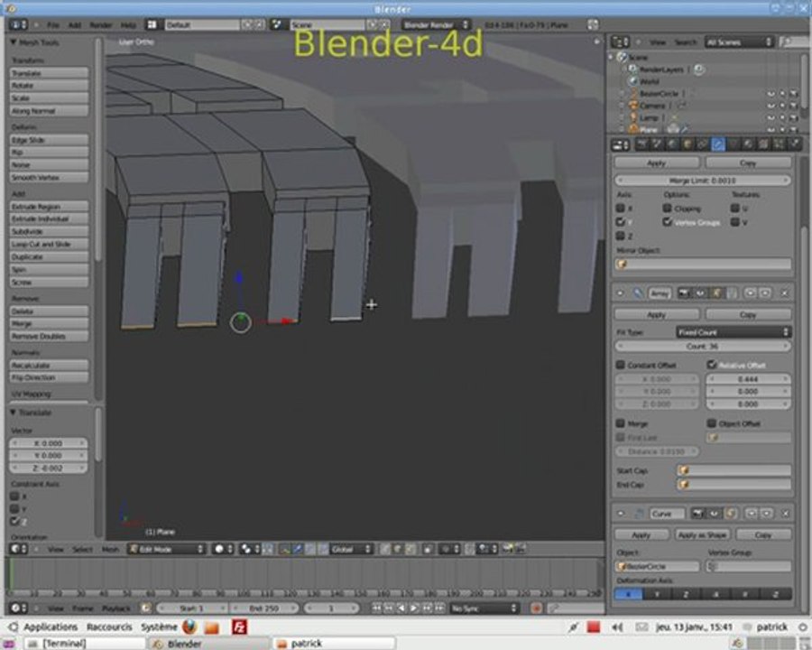Jump to the timeline start frame
The width and height of the screenshot is (812, 650).
377,608
